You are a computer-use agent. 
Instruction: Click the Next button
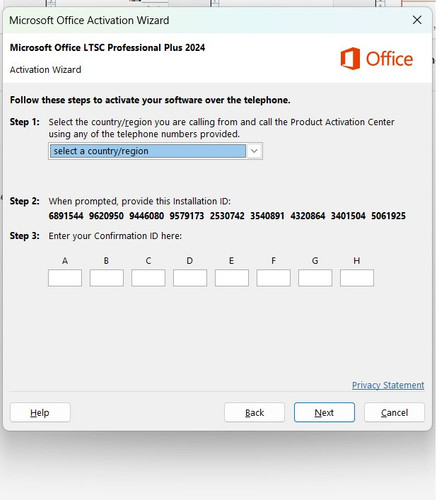tap(324, 412)
